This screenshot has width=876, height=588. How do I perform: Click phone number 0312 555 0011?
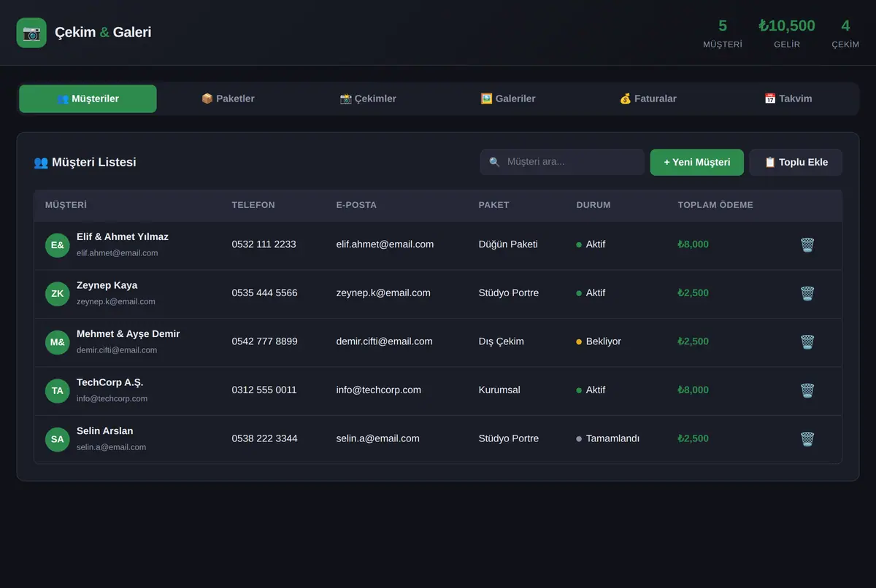pos(264,390)
